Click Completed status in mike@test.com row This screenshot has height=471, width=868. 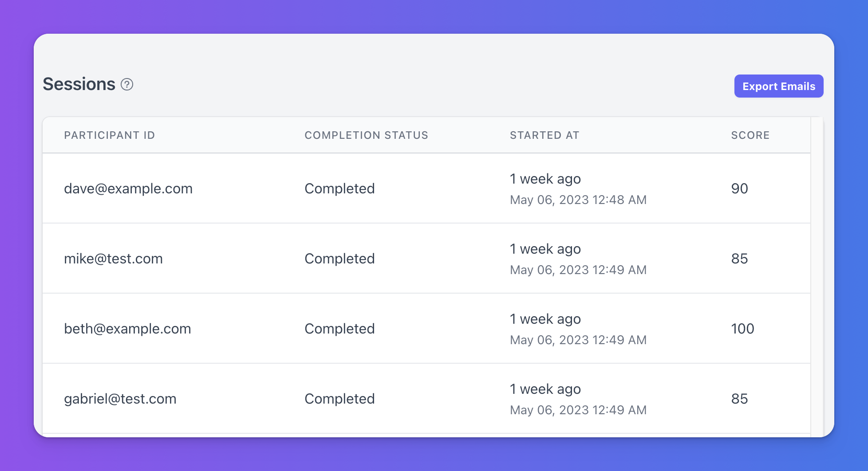pos(339,259)
